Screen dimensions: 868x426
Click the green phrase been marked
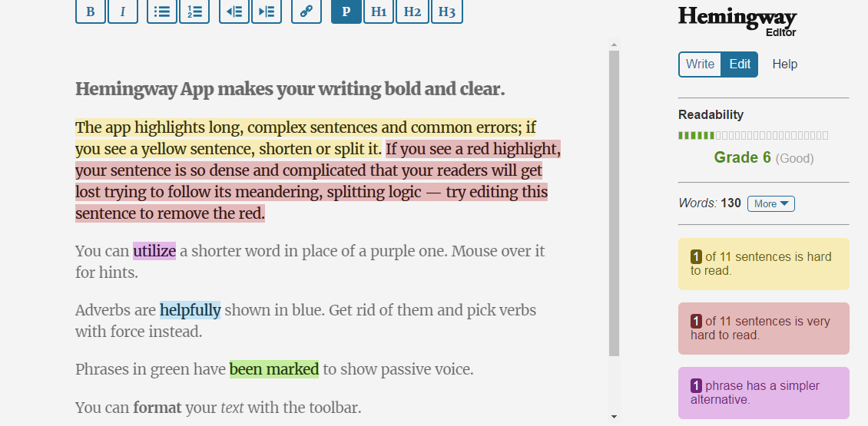[274, 369]
